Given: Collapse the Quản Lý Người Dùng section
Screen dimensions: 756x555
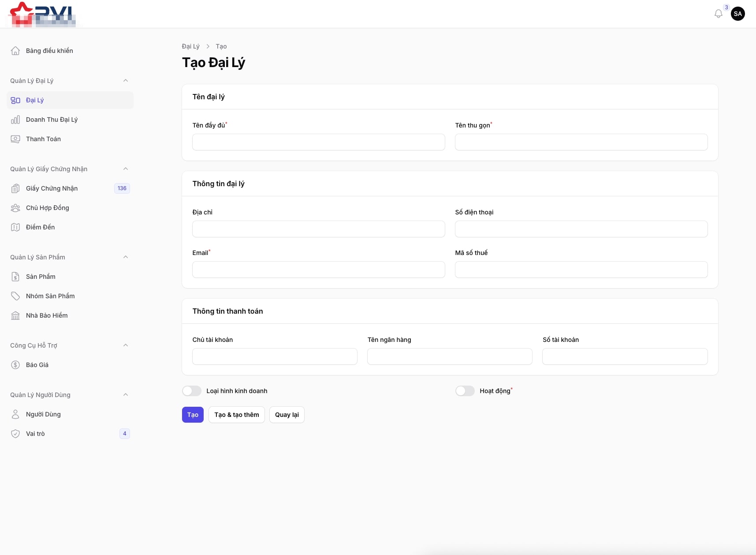Looking at the screenshot, I should (126, 395).
